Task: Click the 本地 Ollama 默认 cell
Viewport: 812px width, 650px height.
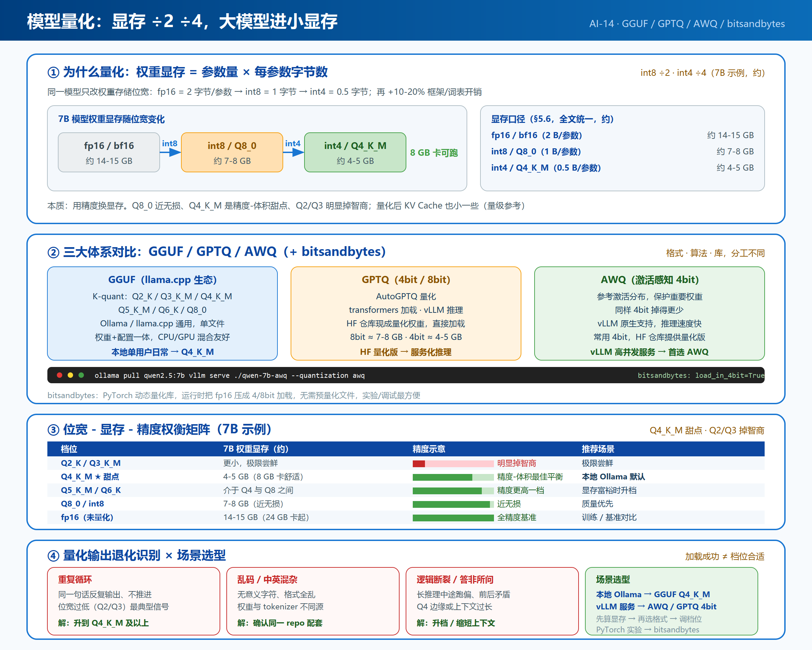Action: (x=613, y=477)
